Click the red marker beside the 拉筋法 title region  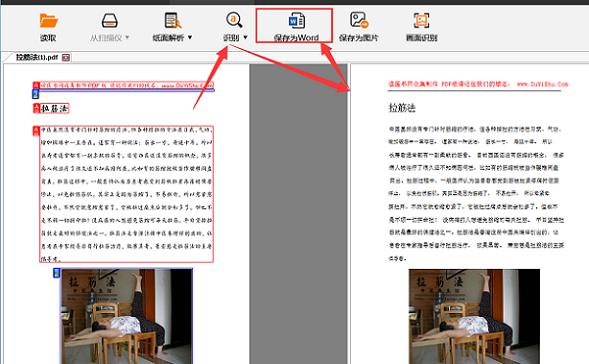pos(36,108)
